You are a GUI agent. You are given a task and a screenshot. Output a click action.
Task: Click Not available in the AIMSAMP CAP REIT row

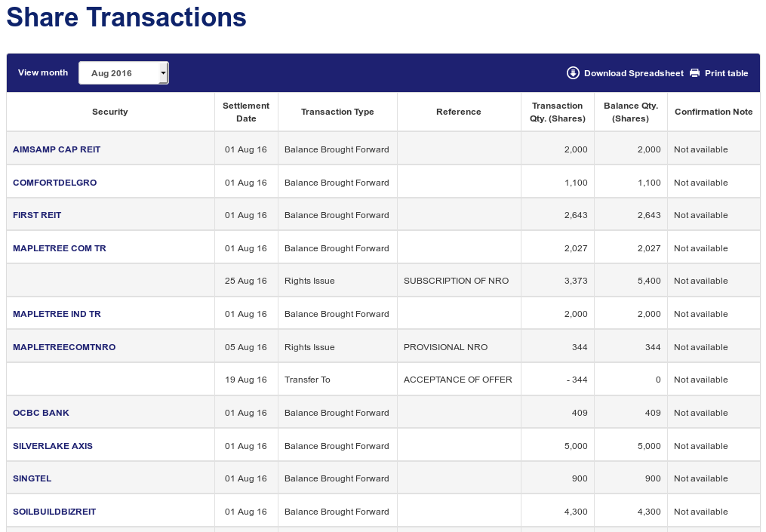(x=700, y=149)
